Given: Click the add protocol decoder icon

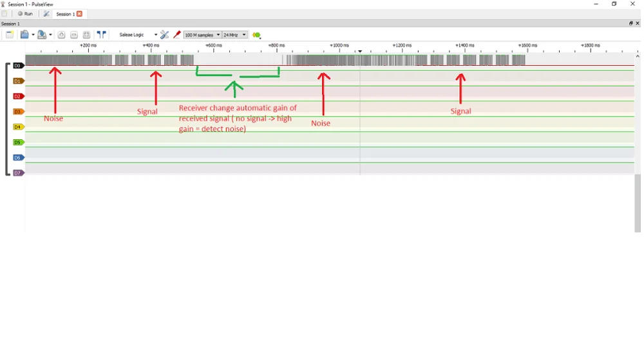Looking at the screenshot, I should click(257, 35).
